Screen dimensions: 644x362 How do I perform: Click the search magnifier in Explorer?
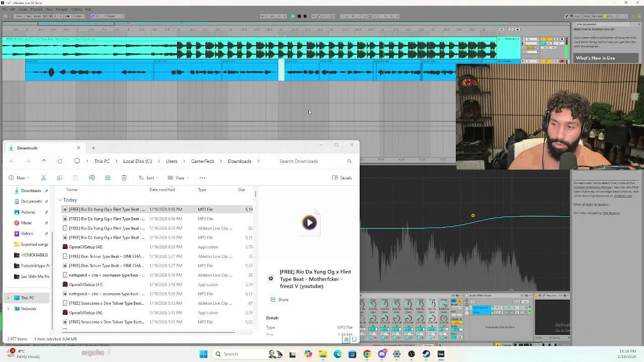click(349, 161)
